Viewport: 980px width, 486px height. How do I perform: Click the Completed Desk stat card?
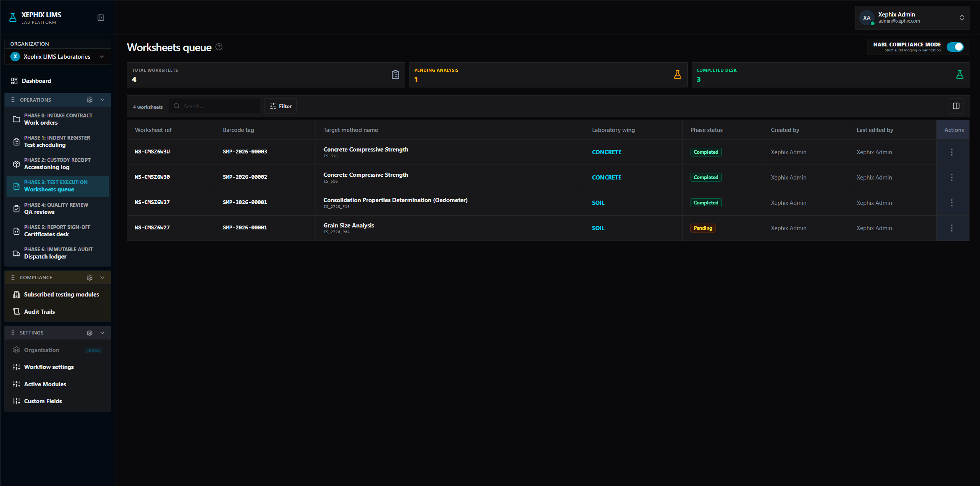[830, 75]
